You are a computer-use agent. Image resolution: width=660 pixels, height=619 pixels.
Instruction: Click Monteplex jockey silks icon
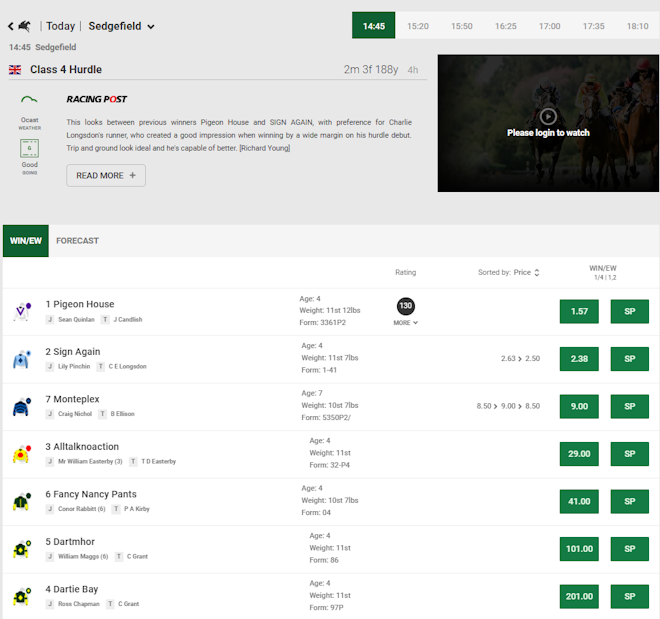coord(22,407)
